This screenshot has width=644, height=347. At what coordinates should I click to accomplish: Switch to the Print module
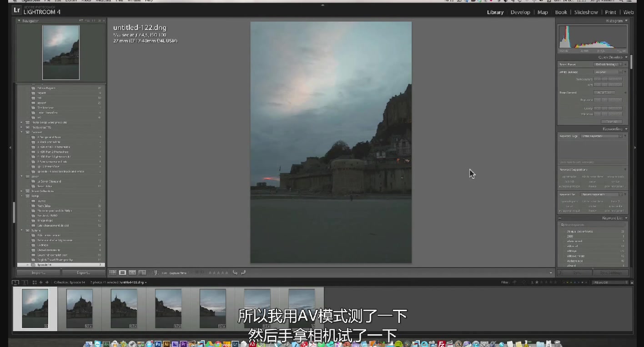[610, 12]
